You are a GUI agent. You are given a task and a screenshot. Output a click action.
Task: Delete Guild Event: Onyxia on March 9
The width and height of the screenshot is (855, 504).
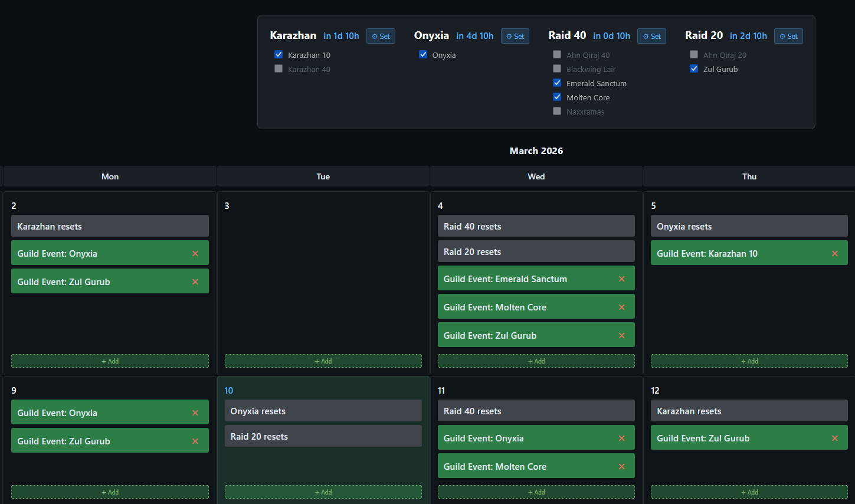pos(195,413)
